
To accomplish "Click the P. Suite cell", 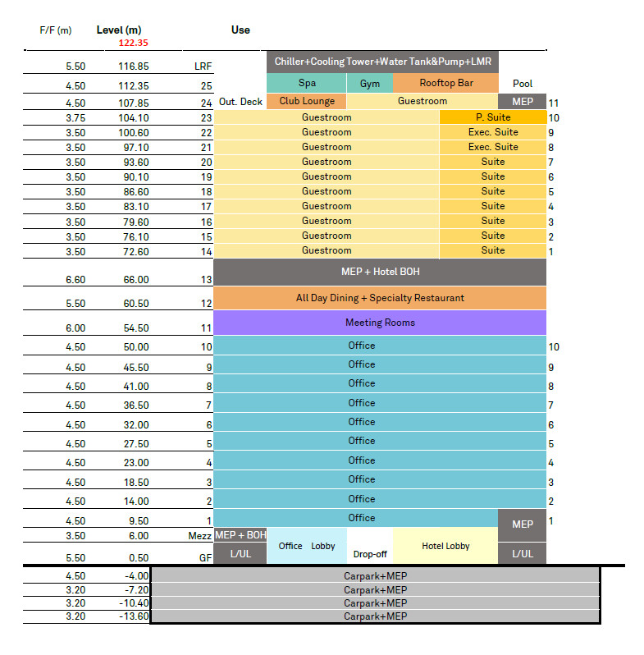I will pyautogui.click(x=493, y=117).
